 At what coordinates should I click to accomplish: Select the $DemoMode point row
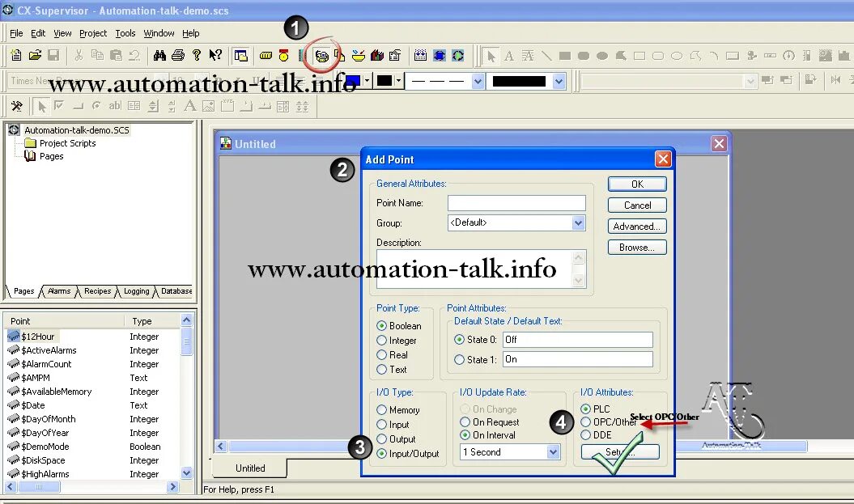(92, 447)
